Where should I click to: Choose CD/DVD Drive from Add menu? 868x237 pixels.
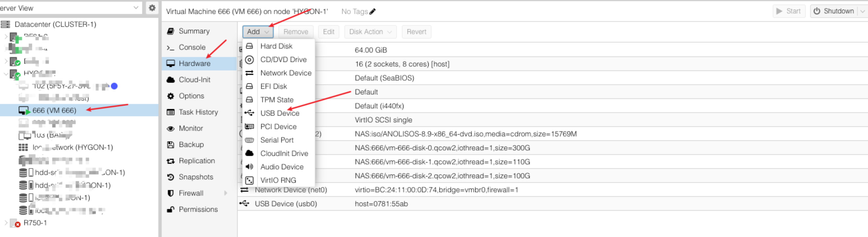click(279, 59)
